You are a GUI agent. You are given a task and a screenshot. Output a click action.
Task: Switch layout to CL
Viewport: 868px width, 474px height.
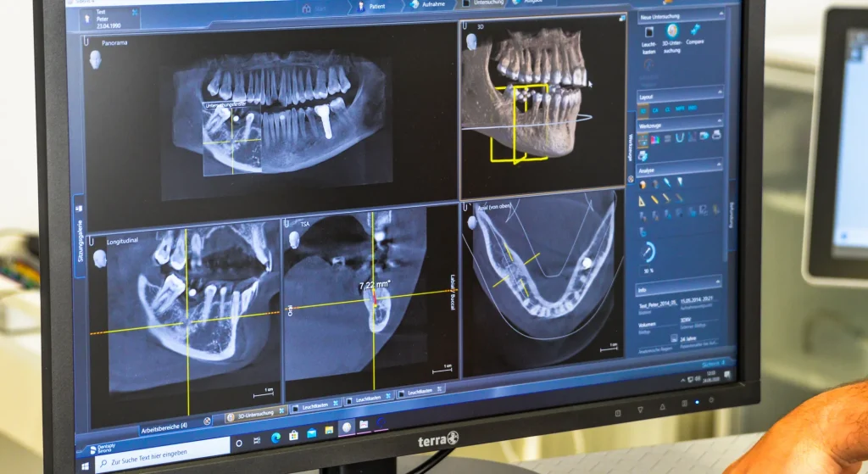(668, 109)
